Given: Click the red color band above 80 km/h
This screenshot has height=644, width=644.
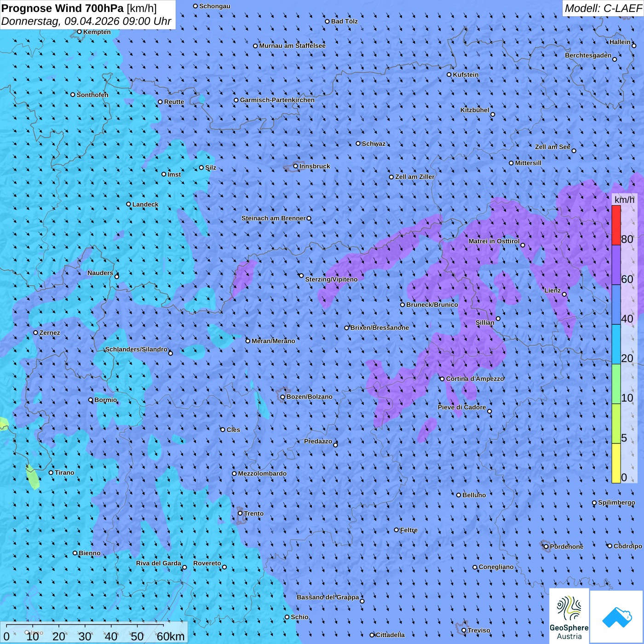Looking at the screenshot, I should click(616, 225).
